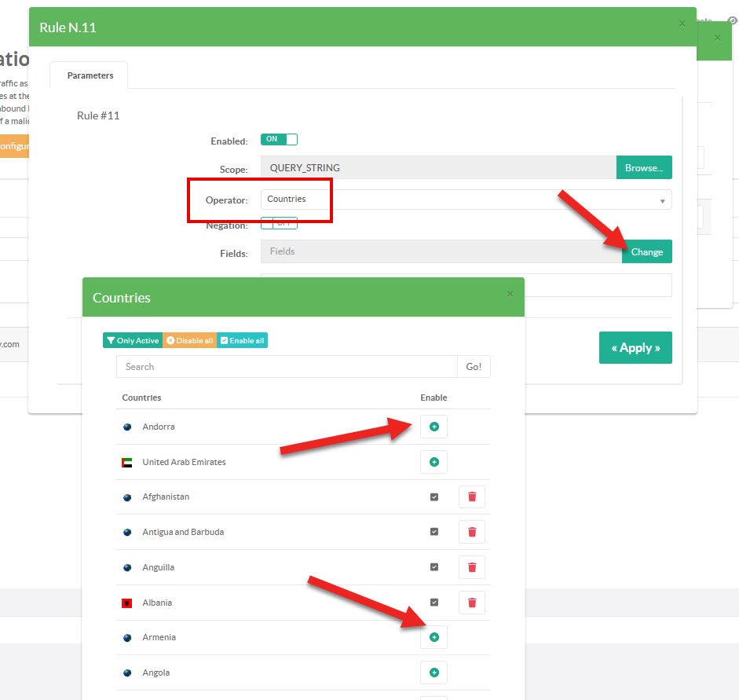Uncheck the Afghanistan enabled checkbox
The width and height of the screenshot is (739, 700).
pos(434,497)
